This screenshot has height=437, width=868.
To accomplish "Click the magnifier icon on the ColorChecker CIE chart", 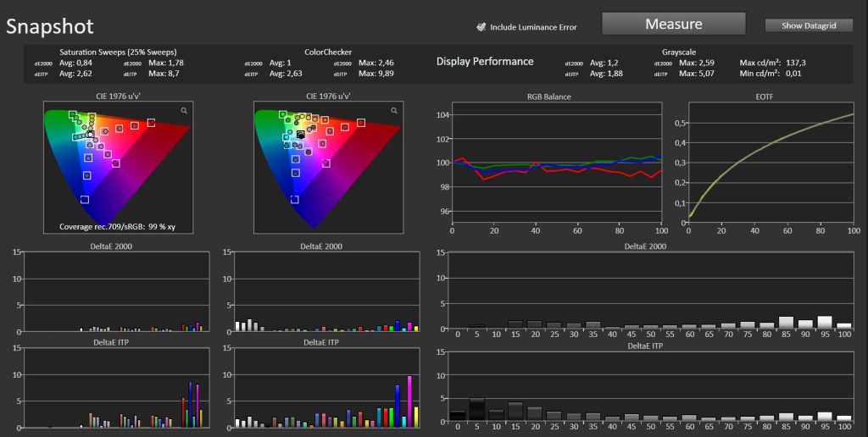I will pos(394,111).
